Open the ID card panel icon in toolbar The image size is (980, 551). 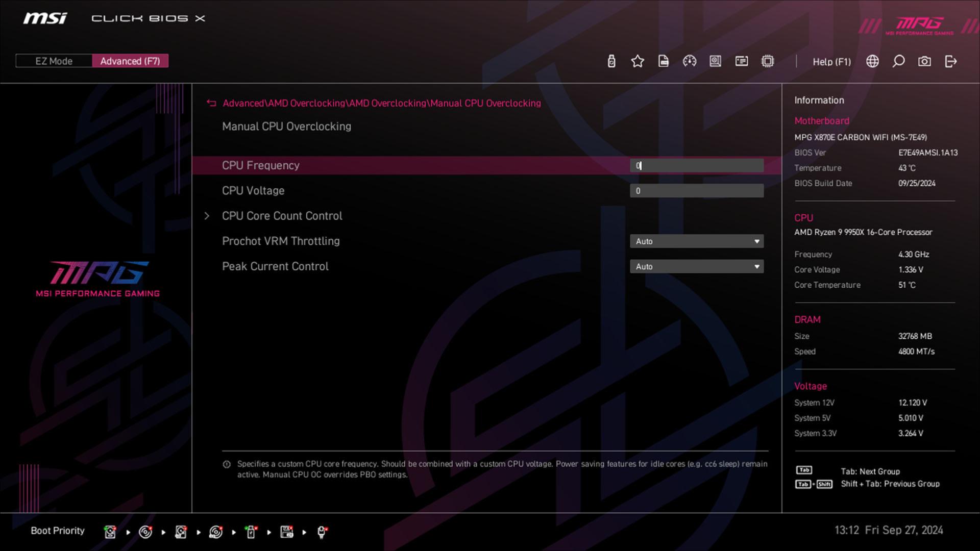[x=742, y=61]
